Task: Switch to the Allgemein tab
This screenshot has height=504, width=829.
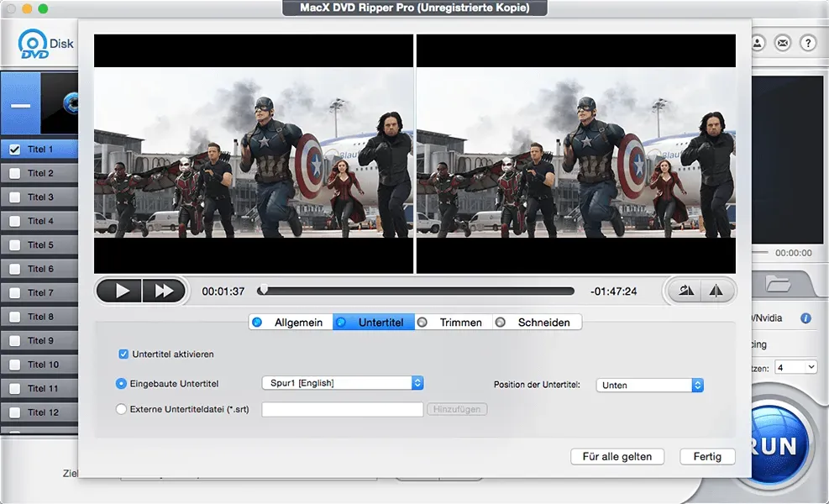Action: pos(291,322)
